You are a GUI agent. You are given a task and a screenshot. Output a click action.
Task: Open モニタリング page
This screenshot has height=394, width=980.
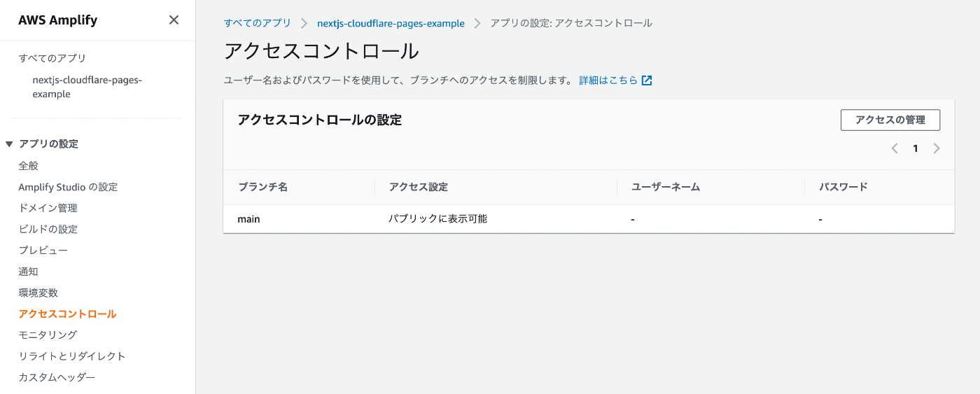pos(48,335)
